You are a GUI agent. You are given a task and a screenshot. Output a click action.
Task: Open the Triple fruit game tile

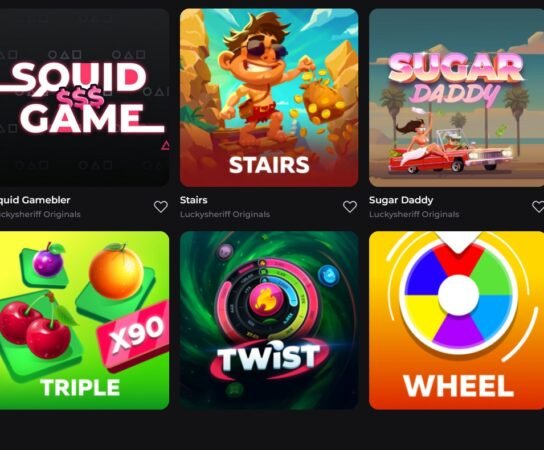tap(84, 320)
